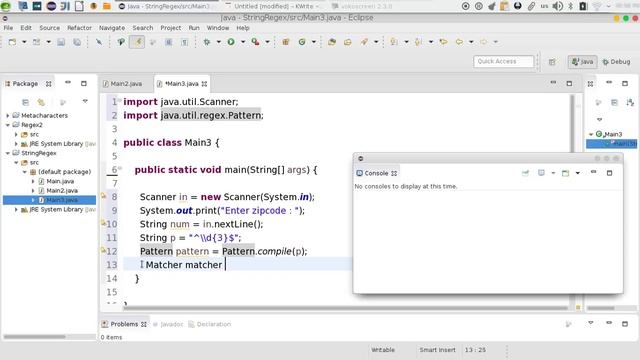Click the New Java Package icon

pos(286,42)
